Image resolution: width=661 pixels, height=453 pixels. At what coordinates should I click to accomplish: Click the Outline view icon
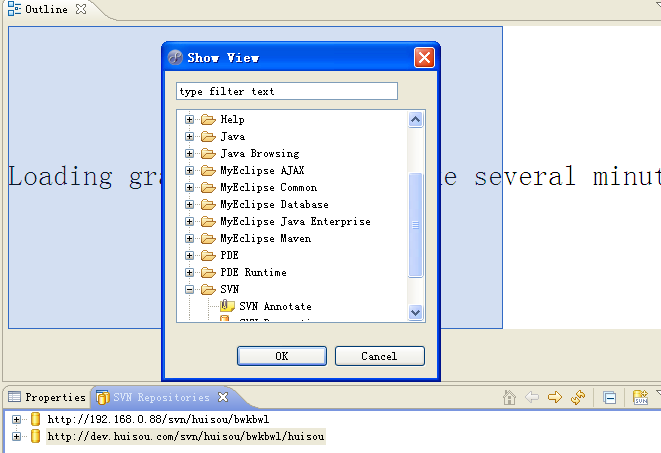(14, 9)
